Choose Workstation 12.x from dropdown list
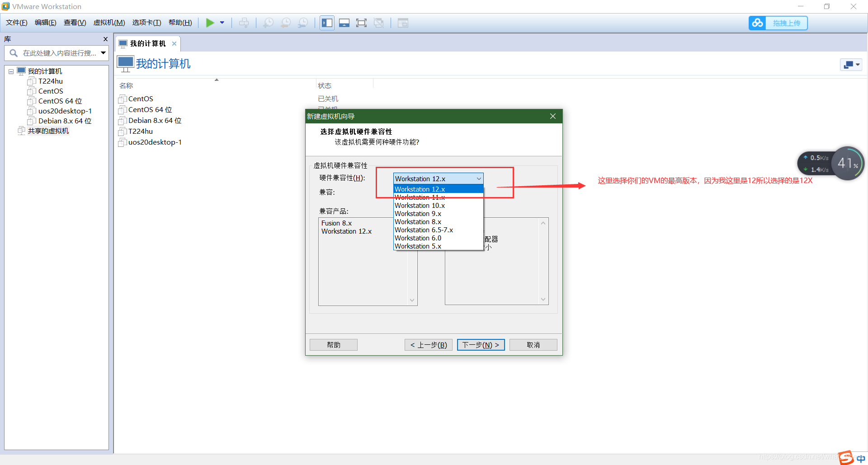 (x=438, y=189)
